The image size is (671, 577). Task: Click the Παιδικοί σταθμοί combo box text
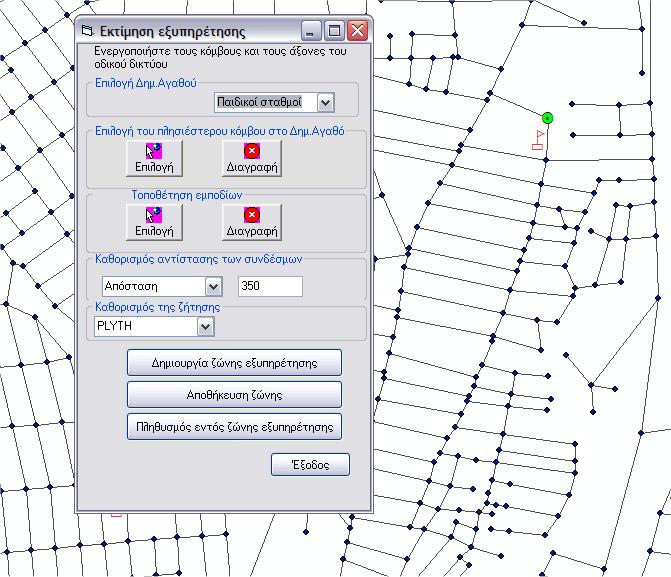click(259, 102)
